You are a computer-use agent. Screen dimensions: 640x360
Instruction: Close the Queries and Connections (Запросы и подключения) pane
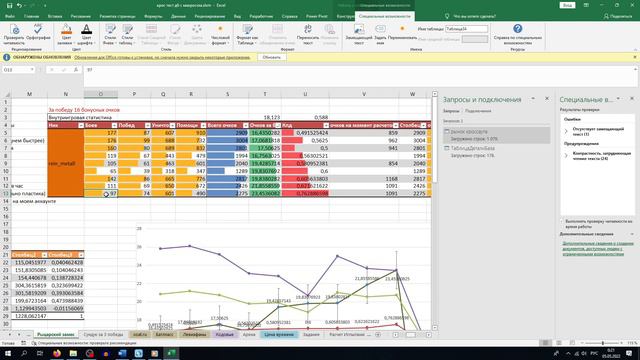click(x=547, y=99)
